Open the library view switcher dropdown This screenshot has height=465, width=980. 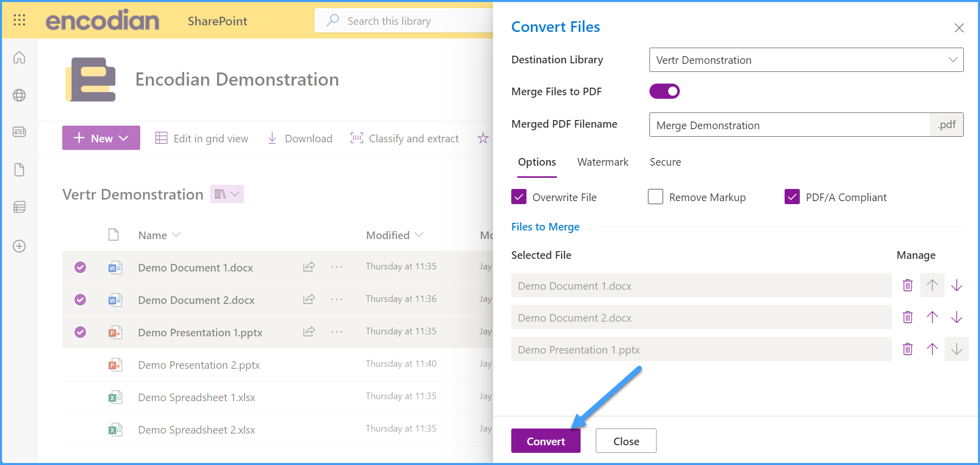[227, 194]
